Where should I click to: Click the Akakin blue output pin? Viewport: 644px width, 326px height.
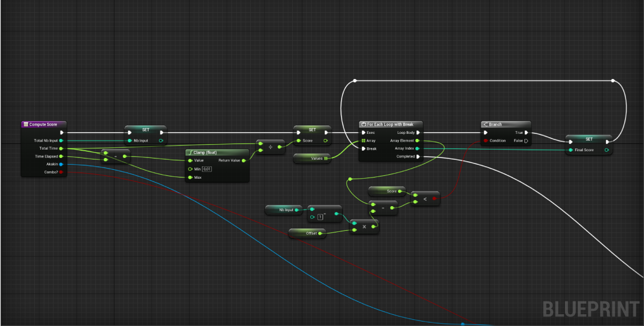pos(61,164)
